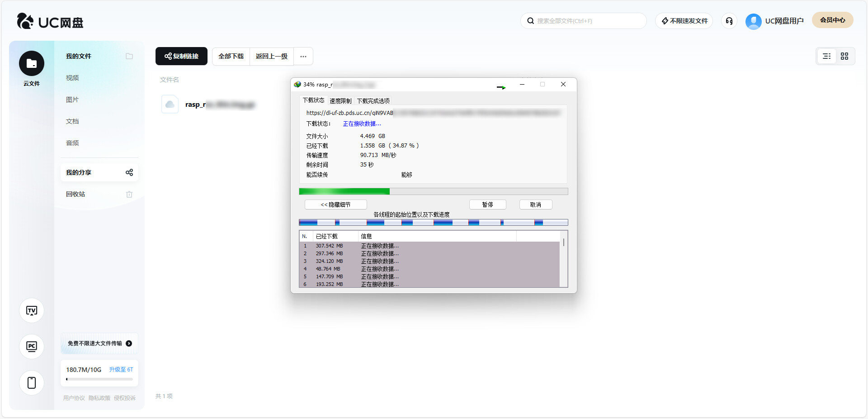Image resolution: width=868 pixels, height=419 pixels.
Task: Switch to grid view layout
Action: click(844, 56)
